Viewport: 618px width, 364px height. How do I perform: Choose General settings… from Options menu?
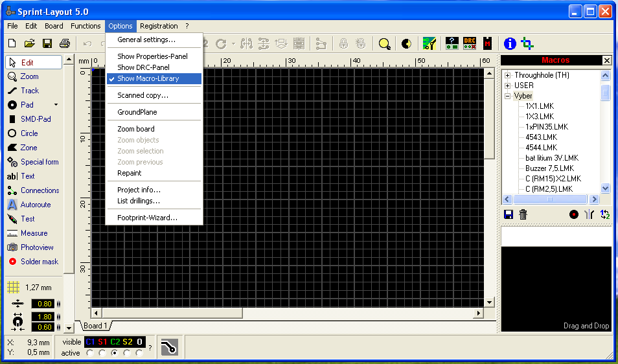click(x=154, y=40)
